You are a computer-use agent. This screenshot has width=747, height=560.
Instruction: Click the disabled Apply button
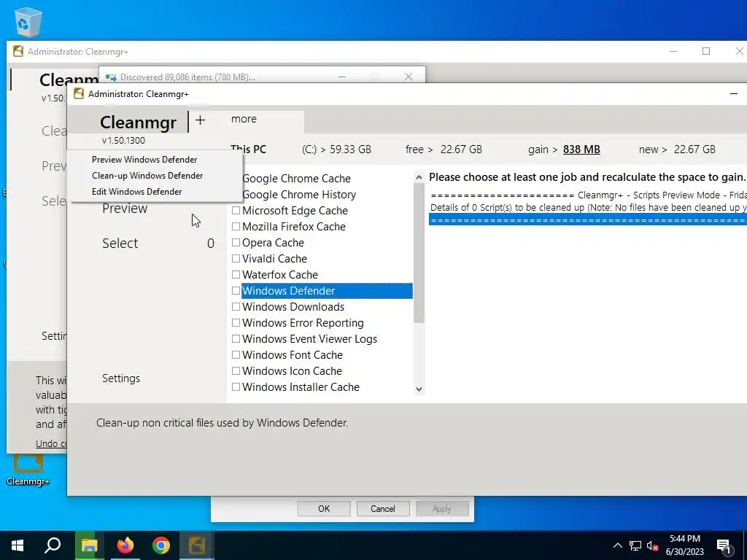441,508
